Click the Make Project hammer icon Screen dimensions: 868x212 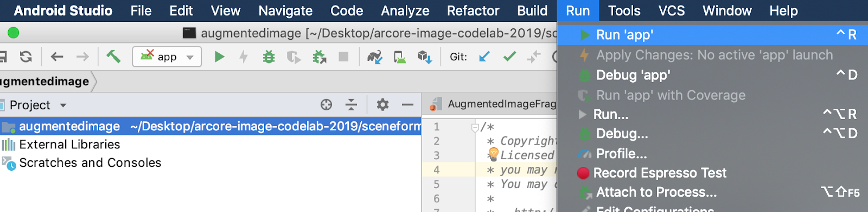113,56
